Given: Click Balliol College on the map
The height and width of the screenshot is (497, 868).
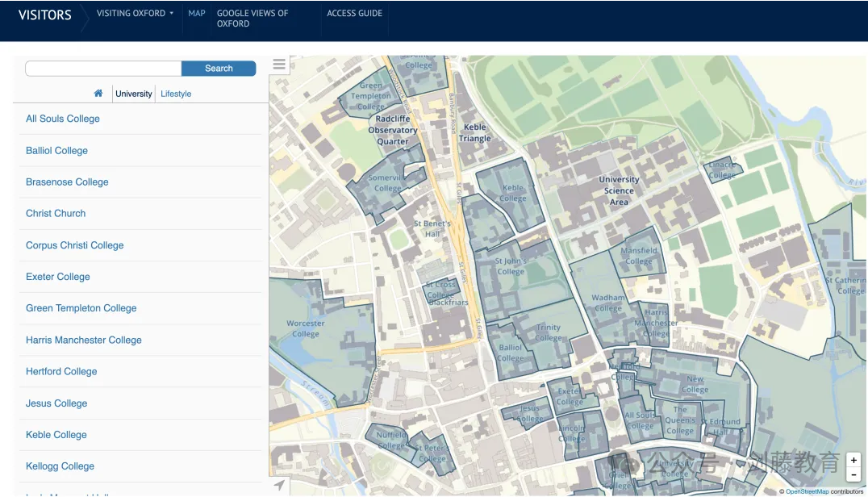Looking at the screenshot, I should [x=511, y=353].
